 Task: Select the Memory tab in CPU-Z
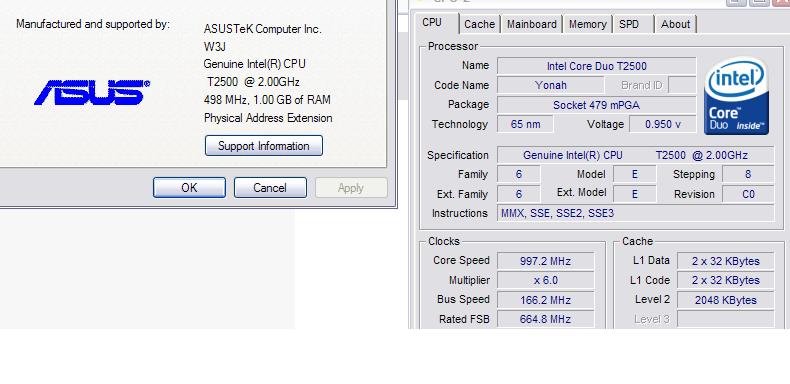(x=587, y=24)
